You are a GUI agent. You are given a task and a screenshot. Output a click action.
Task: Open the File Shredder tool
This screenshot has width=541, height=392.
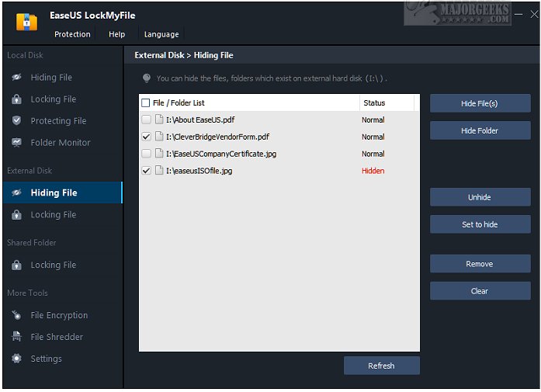pyautogui.click(x=62, y=337)
